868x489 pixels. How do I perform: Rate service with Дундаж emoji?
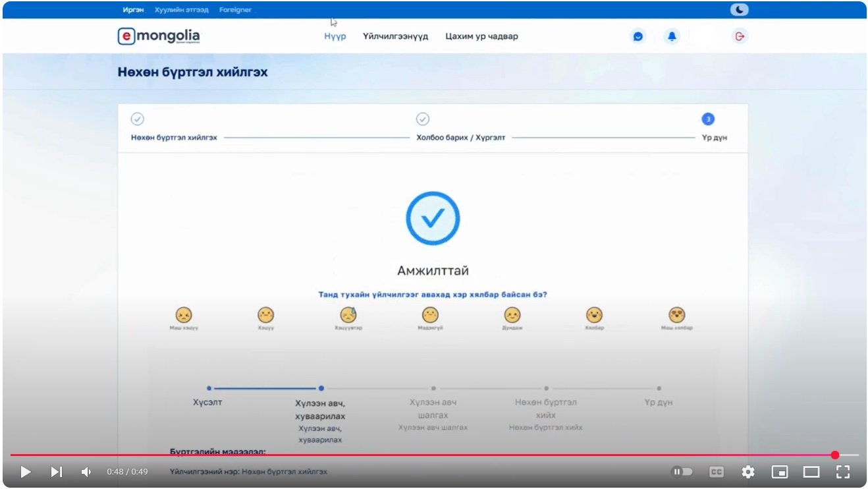tap(512, 314)
